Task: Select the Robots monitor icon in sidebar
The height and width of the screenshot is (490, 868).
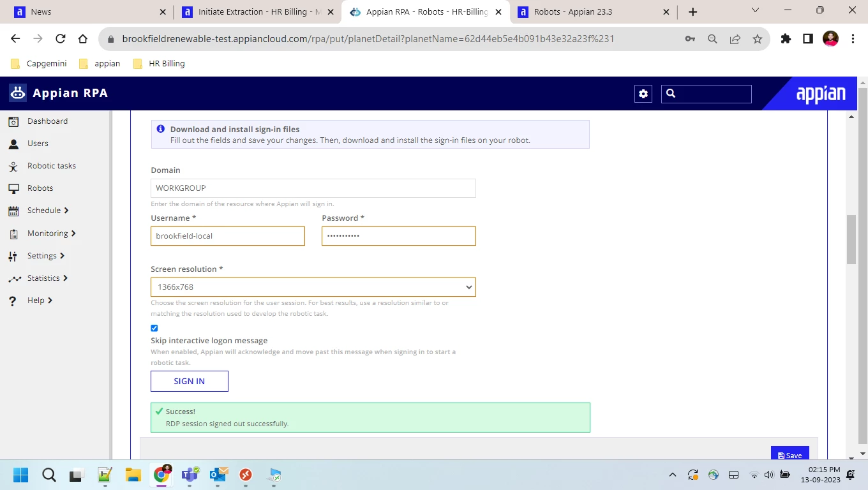Action: [13, 188]
